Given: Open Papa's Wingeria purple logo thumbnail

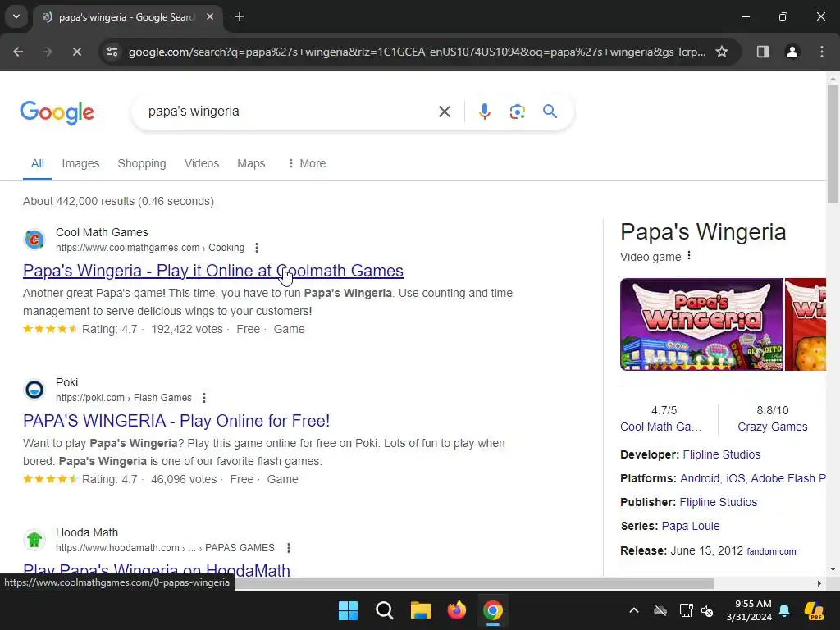Looking at the screenshot, I should 701,324.
